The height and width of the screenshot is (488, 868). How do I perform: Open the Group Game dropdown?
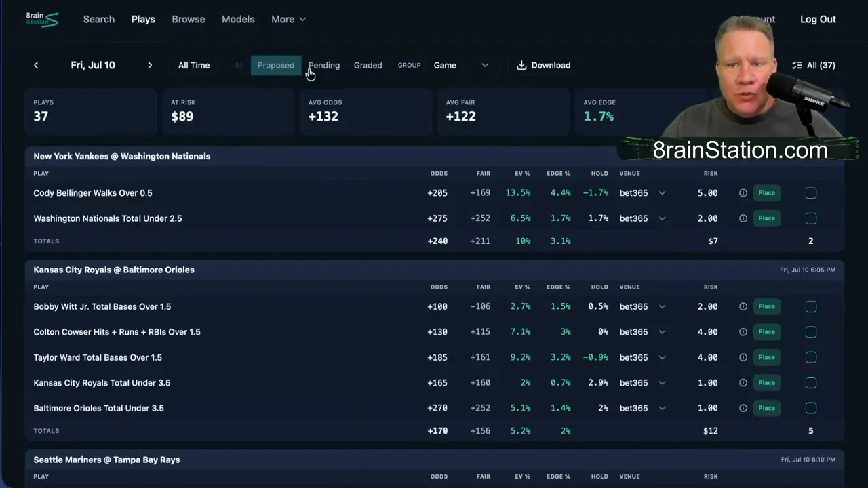click(461, 65)
